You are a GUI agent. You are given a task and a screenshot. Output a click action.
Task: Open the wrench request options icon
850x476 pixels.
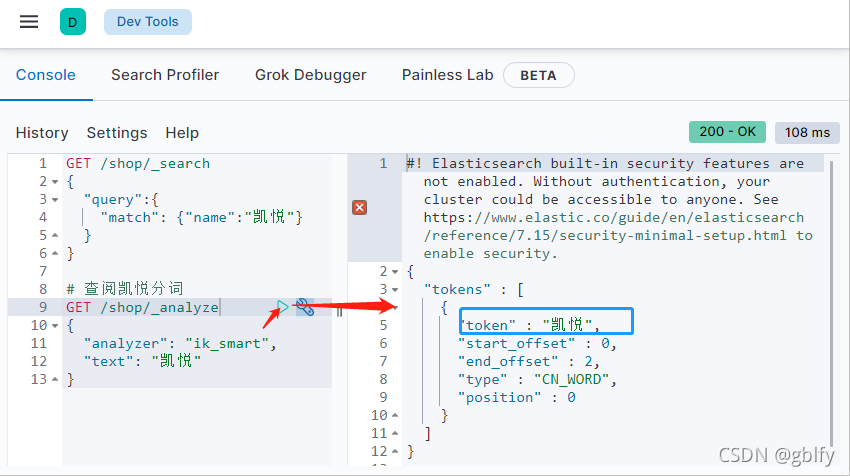(305, 307)
